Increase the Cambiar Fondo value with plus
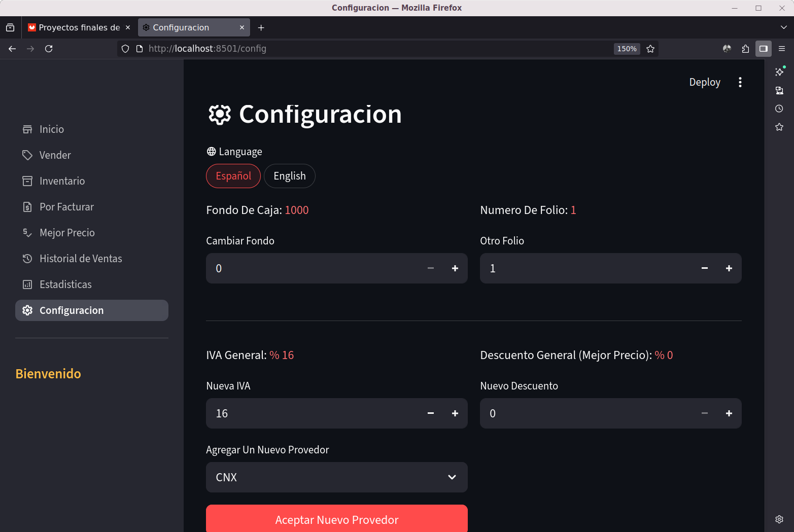The height and width of the screenshot is (532, 794). click(x=455, y=268)
